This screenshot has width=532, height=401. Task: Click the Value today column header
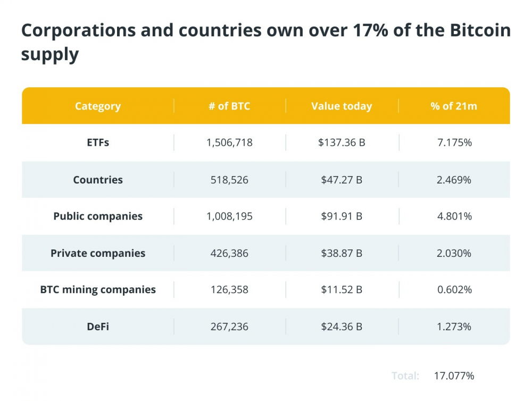click(x=342, y=106)
